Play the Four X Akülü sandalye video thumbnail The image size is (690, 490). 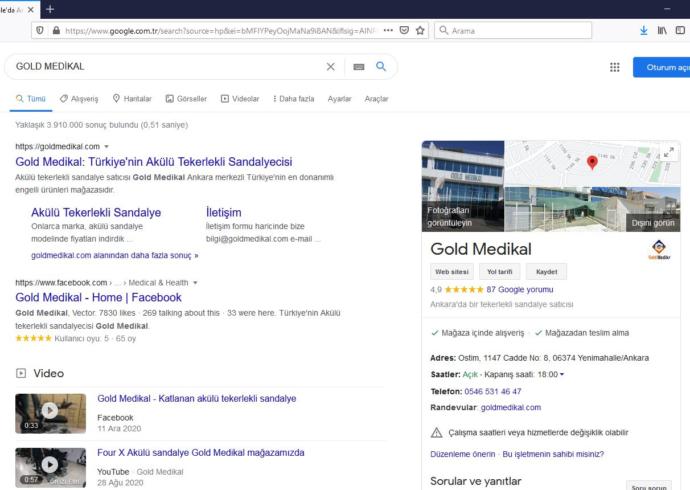tap(51, 468)
